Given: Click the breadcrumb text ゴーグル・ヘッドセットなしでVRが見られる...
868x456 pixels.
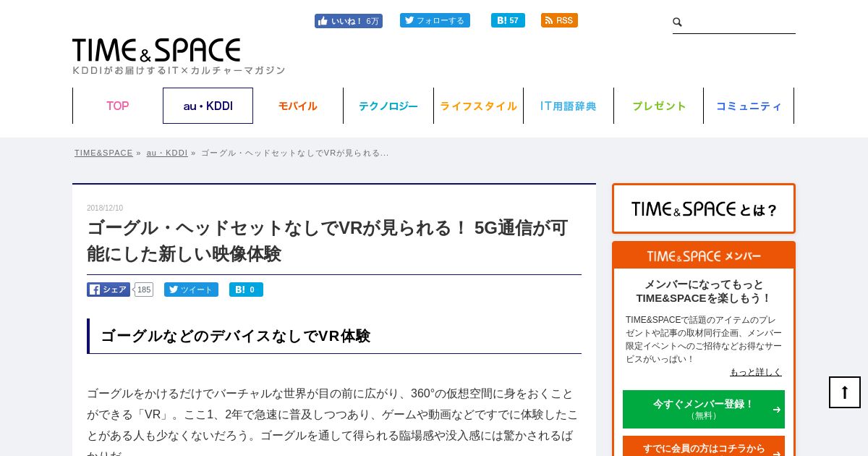Looking at the screenshot, I should 295,153.
